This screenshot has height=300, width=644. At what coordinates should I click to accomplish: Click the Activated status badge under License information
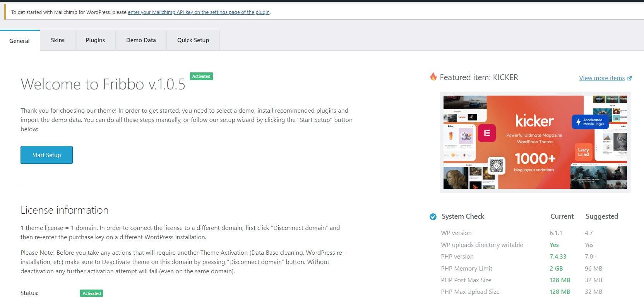[92, 293]
